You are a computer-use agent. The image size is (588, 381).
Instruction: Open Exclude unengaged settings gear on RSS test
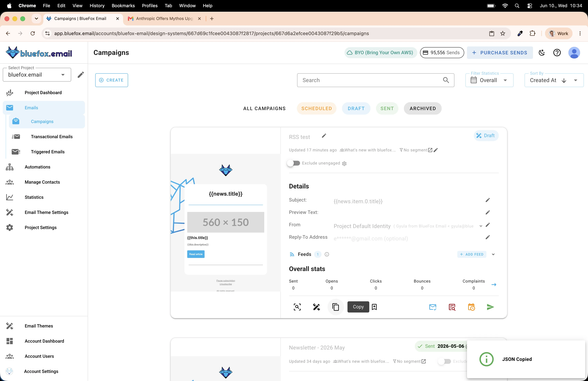coord(344,163)
